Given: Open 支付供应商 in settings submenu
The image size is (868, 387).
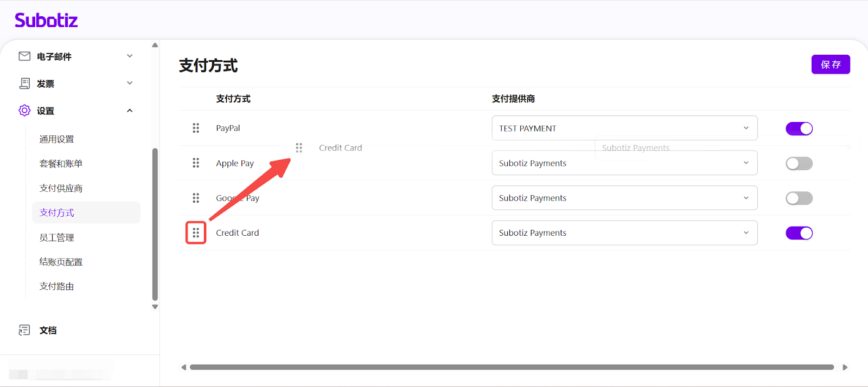Looking at the screenshot, I should [x=61, y=188].
